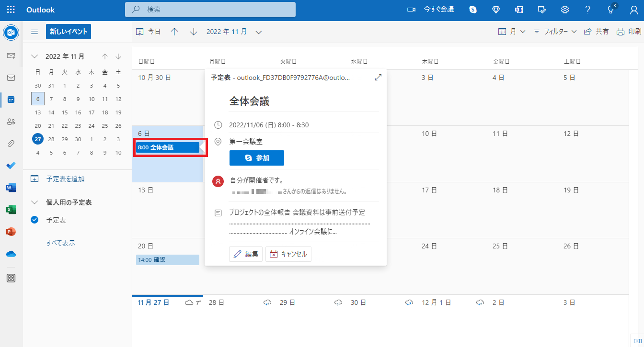Open the Excel app in sidebar
This screenshot has height=347, width=644.
(11, 210)
